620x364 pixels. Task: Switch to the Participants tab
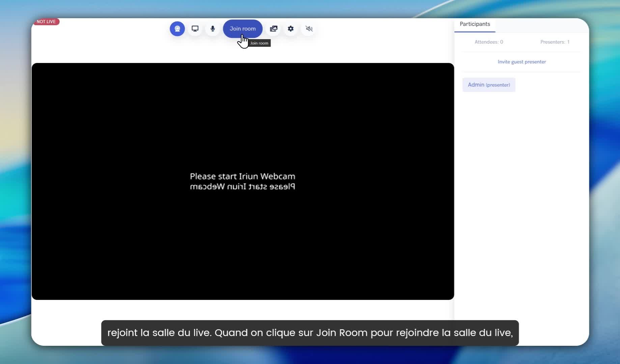point(475,24)
